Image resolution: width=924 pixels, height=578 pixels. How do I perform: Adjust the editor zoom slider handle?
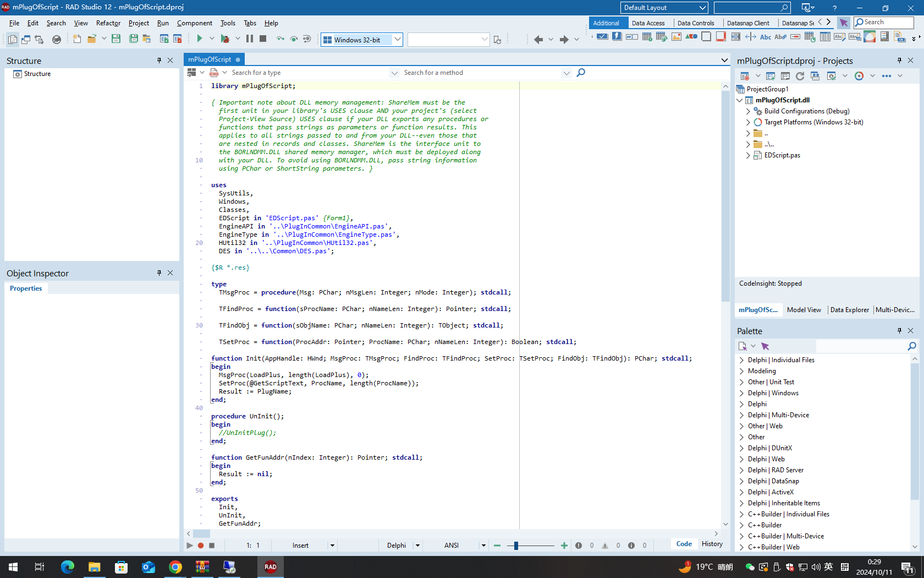coord(516,546)
